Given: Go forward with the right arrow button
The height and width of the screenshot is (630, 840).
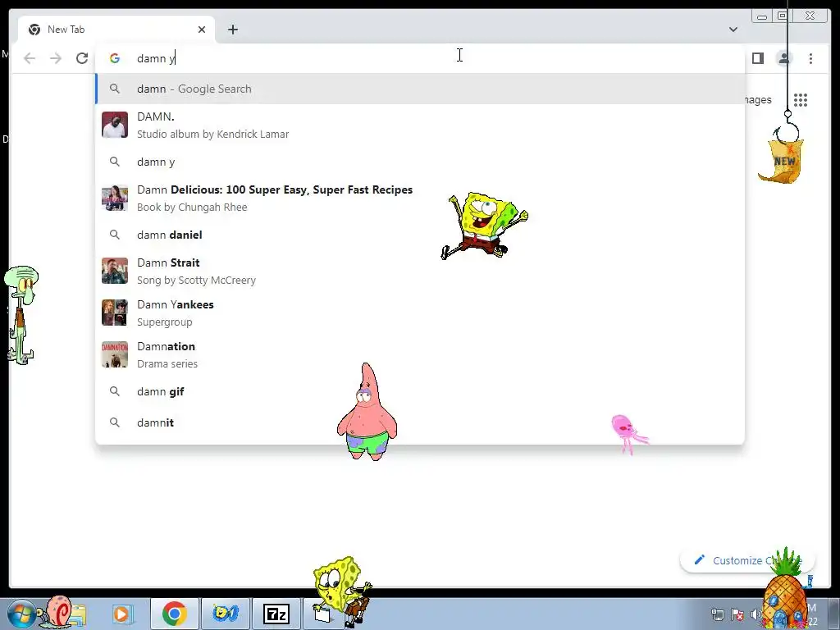Looking at the screenshot, I should pyautogui.click(x=56, y=58).
